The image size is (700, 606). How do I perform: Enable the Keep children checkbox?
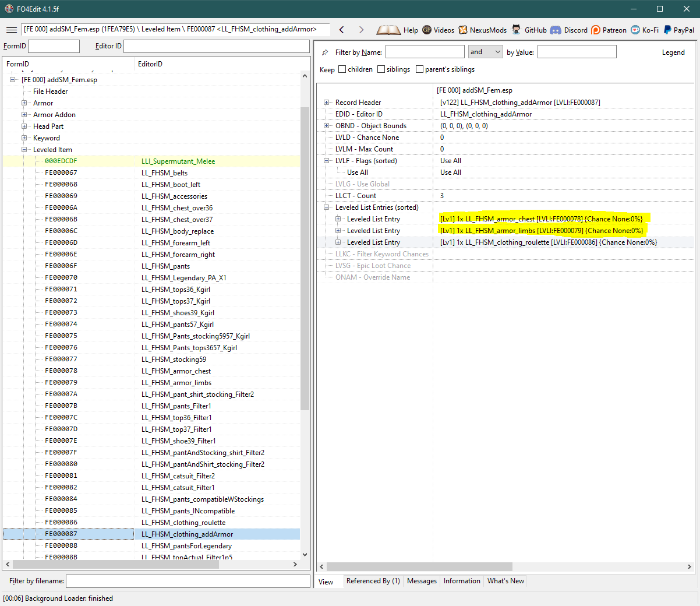(x=342, y=69)
